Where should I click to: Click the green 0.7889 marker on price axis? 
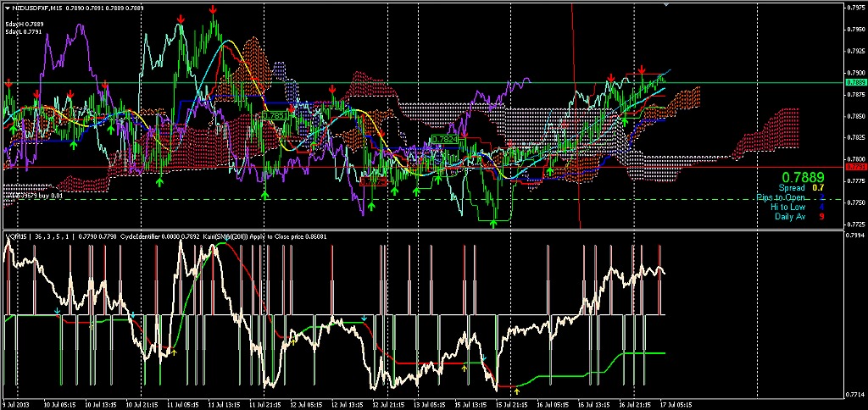[855, 82]
